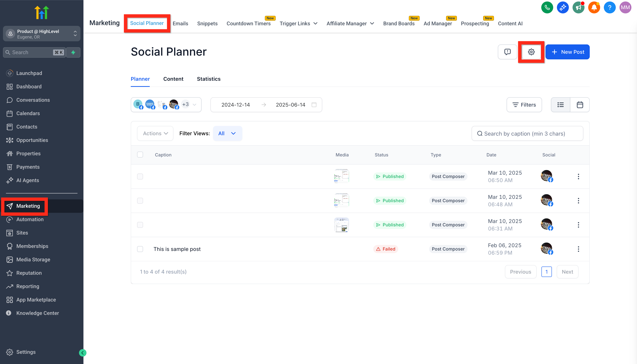Open the phone dialer icon

(547, 7)
